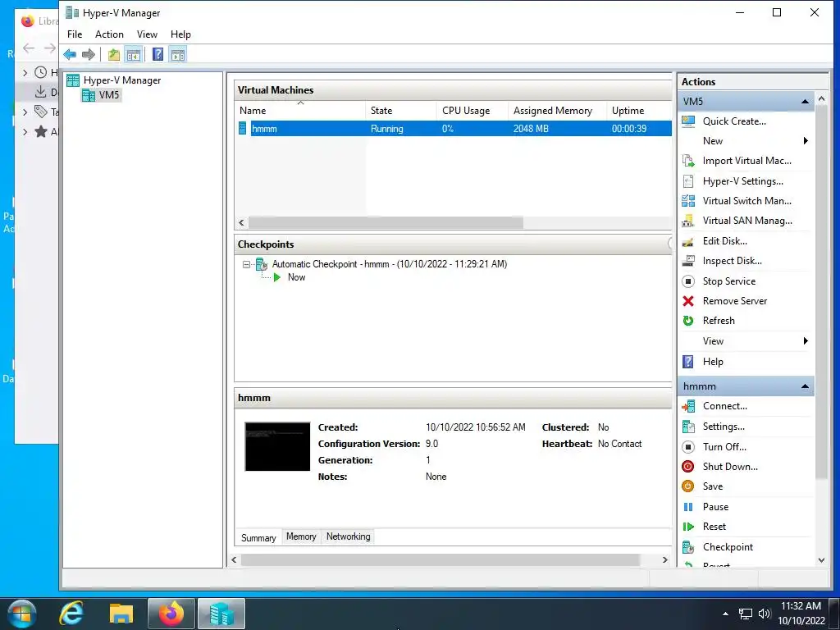This screenshot has width=840, height=630.
Task: Switch to the Memory tab
Action: tap(301, 536)
